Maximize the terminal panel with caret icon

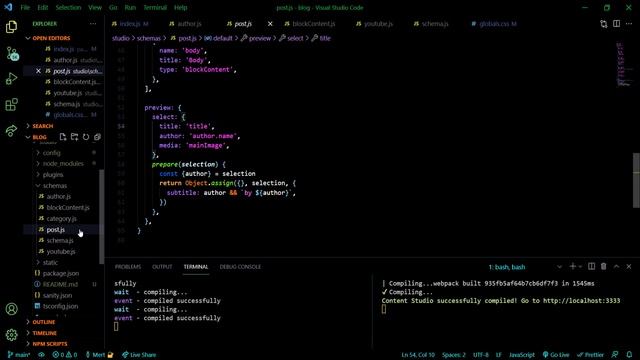[616, 267]
